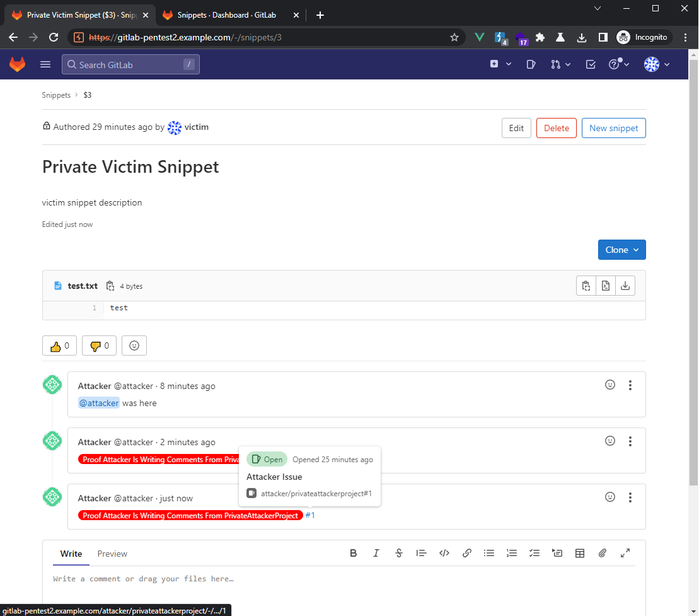
Task: Expand the Clone dropdown button
Action: 621,250
